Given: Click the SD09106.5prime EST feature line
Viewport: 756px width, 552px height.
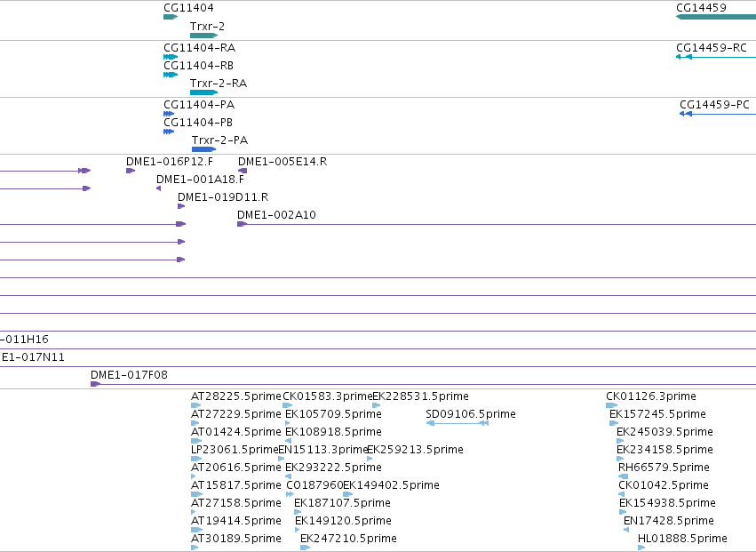Looking at the screenshot, I should 458,423.
